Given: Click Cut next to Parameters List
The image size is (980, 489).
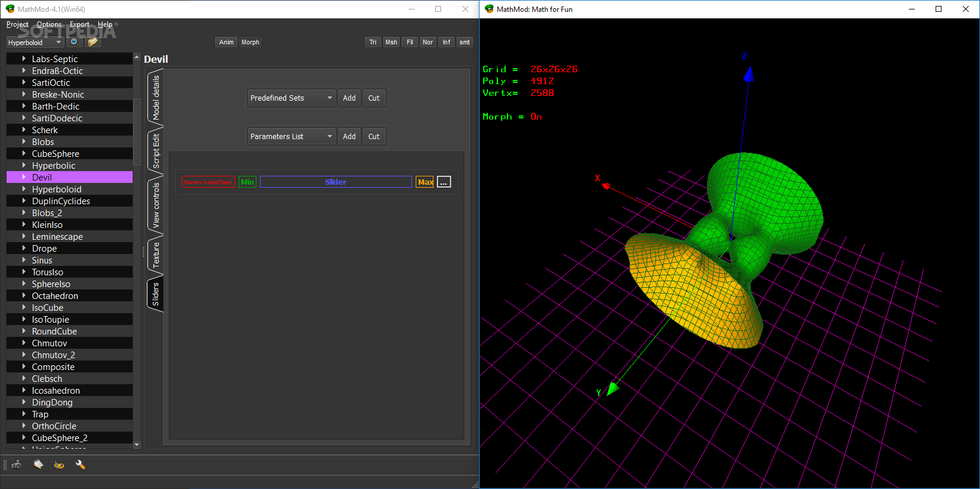Looking at the screenshot, I should pyautogui.click(x=374, y=136).
